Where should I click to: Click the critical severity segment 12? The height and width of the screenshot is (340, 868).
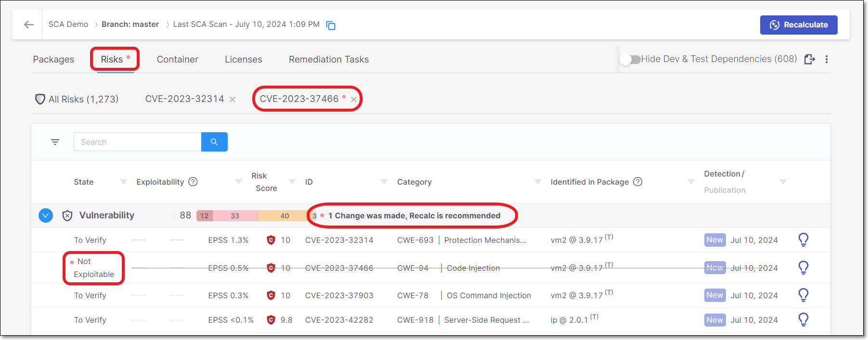(205, 215)
